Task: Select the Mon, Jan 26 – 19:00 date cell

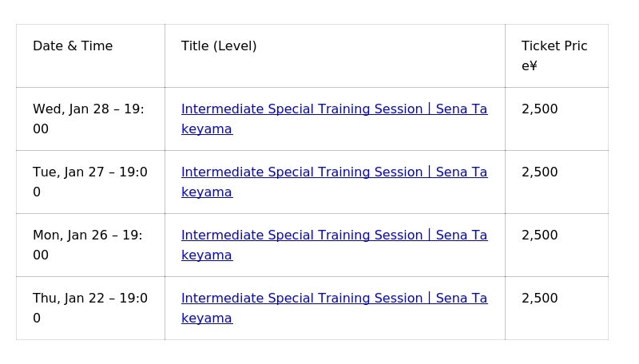Action: [87, 245]
